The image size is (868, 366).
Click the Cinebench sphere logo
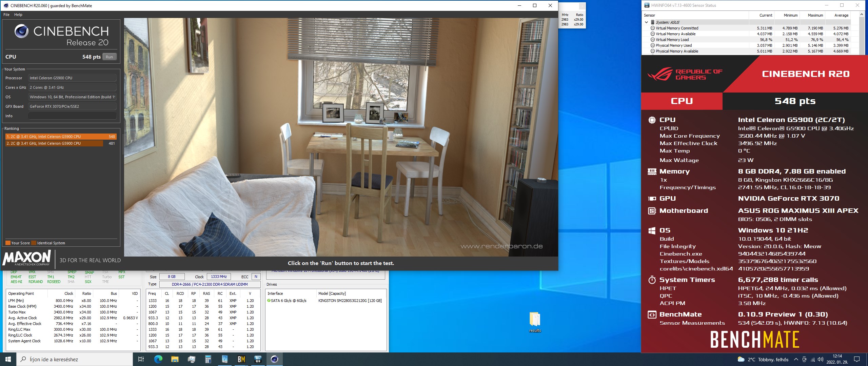[x=21, y=32]
